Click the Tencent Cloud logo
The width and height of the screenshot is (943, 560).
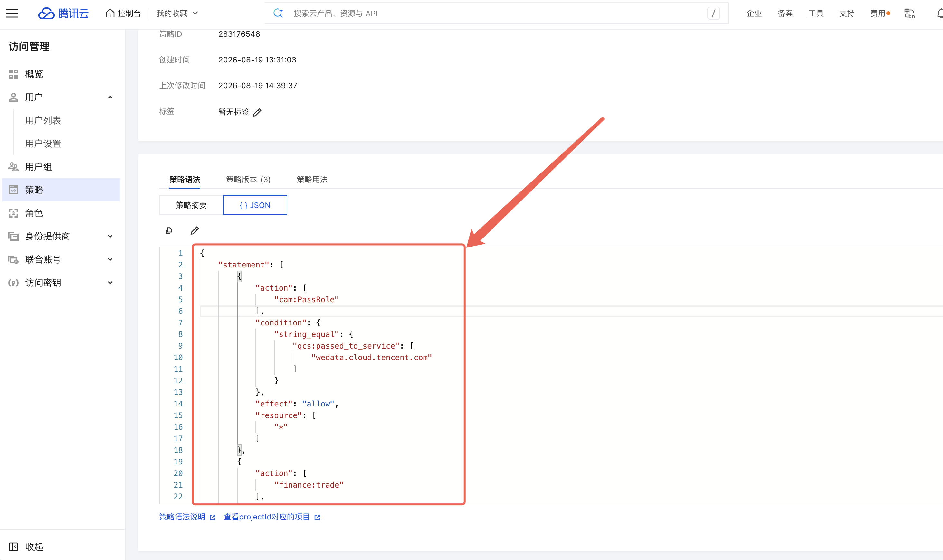click(63, 13)
